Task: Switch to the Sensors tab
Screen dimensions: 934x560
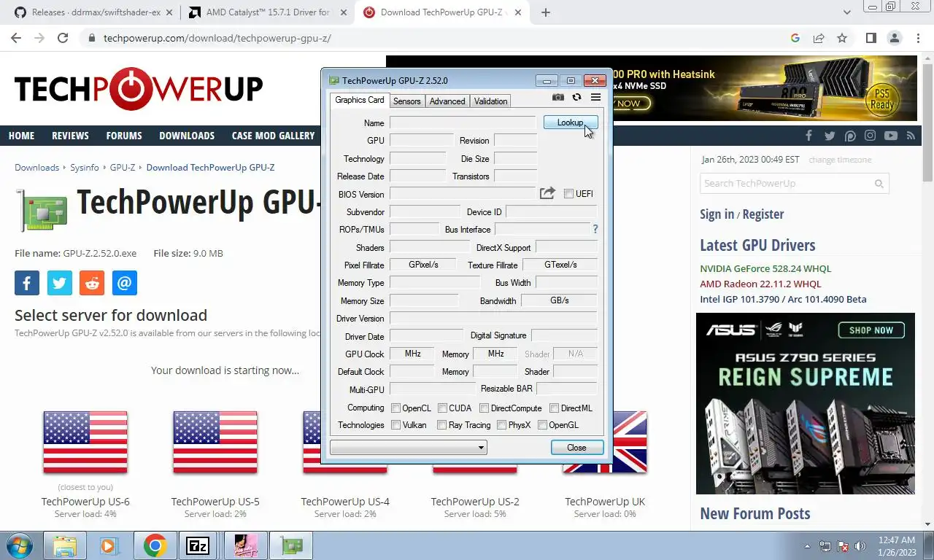Action: pos(407,101)
